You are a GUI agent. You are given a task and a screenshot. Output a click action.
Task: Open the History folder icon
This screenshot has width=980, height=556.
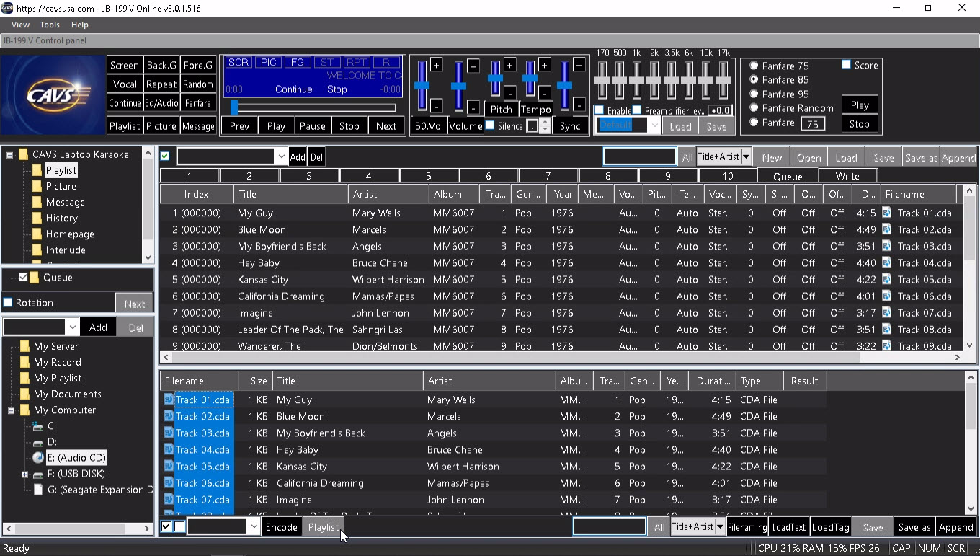(37, 218)
